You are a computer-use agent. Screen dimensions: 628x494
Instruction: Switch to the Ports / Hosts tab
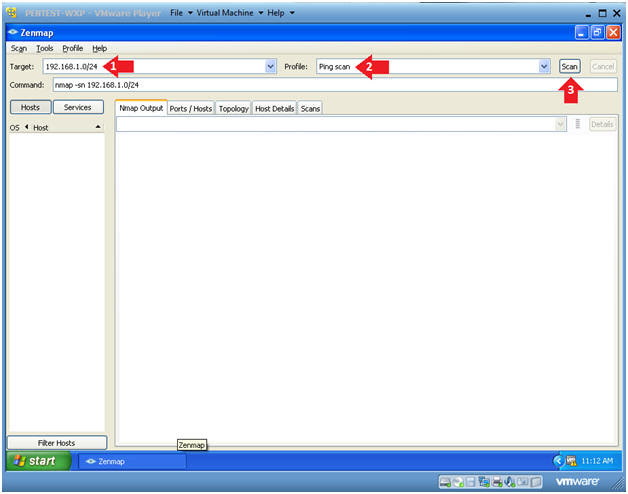tap(191, 109)
